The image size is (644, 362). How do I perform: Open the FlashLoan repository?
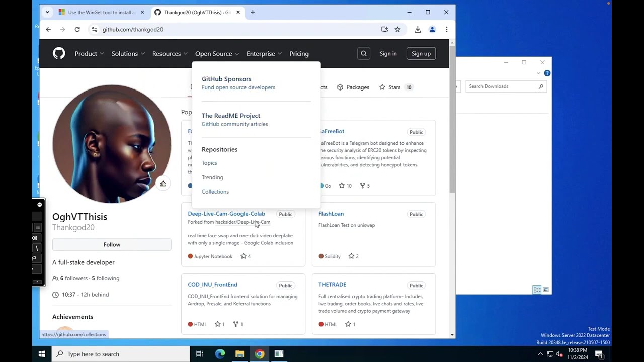[331, 214]
